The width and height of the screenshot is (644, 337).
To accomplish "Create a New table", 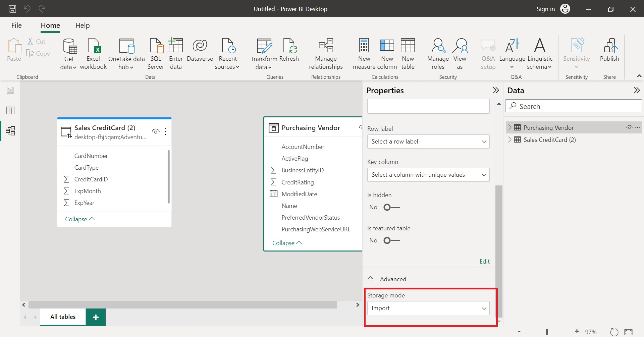I will point(408,54).
